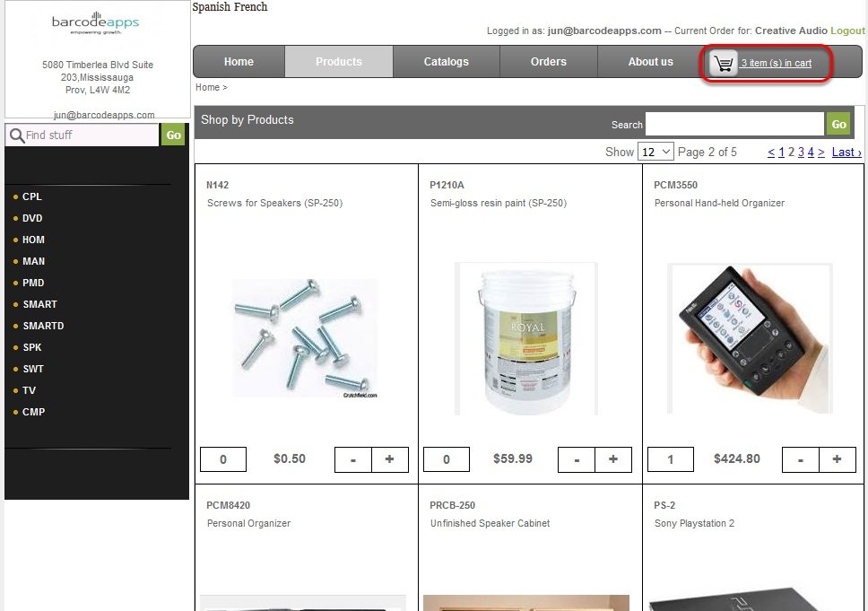The width and height of the screenshot is (868, 611).
Task: Click the Find stuff search field
Action: pyautogui.click(x=82, y=135)
